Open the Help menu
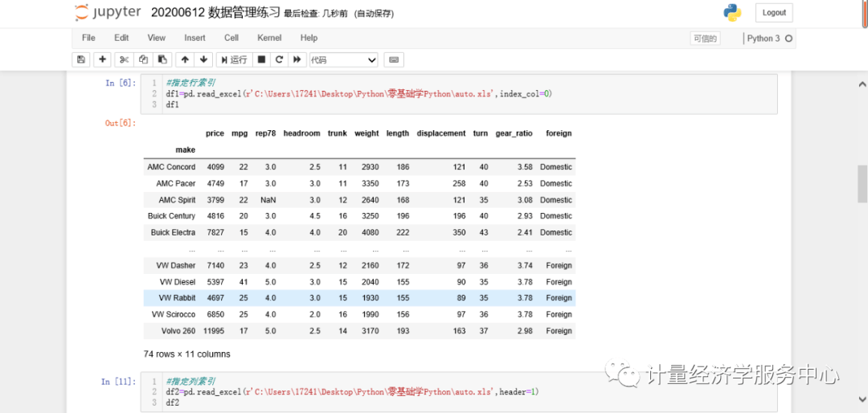 [309, 38]
